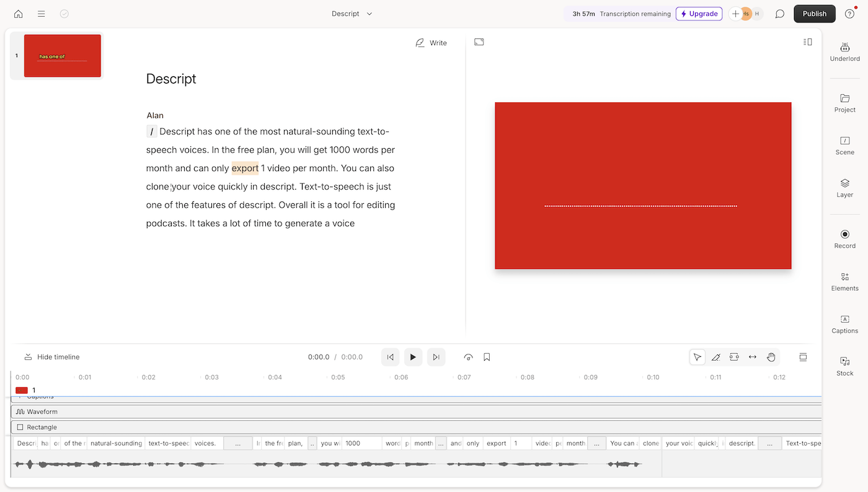The height and width of the screenshot is (492, 868).
Task: Click the audio waveform clip
Action: pos(337,464)
